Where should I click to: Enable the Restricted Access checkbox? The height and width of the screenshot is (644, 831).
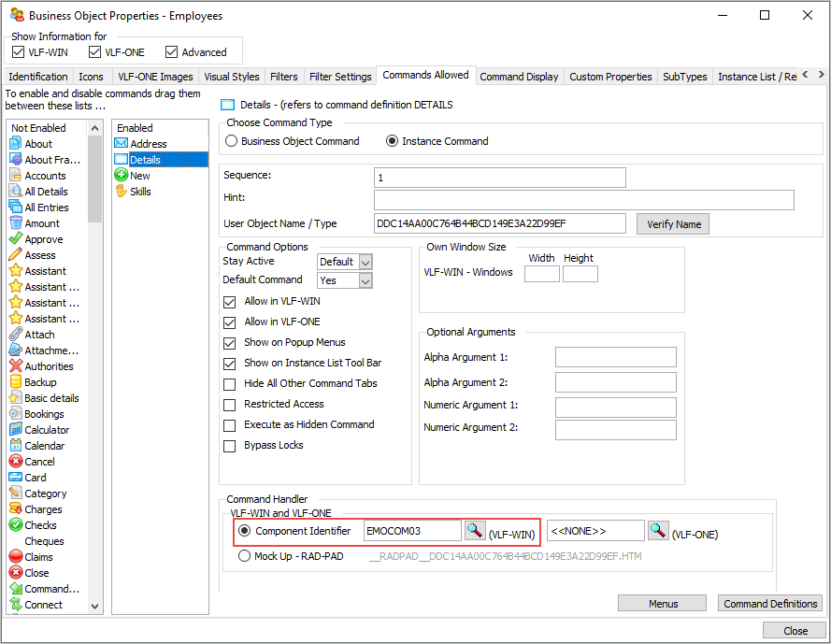point(230,405)
